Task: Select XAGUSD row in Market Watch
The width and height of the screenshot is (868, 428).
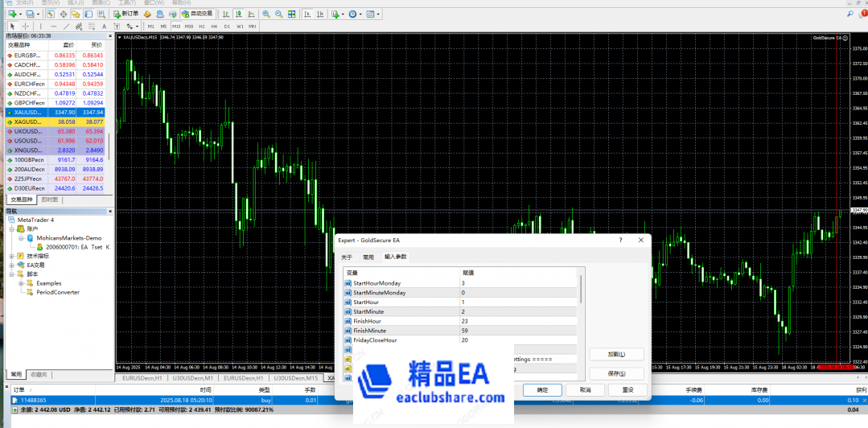Action: point(55,121)
